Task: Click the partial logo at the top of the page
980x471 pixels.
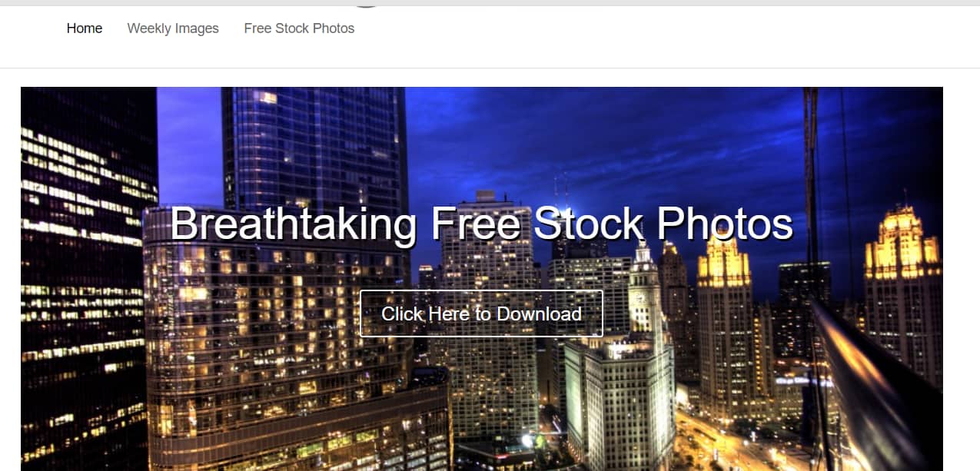Action: point(367,4)
